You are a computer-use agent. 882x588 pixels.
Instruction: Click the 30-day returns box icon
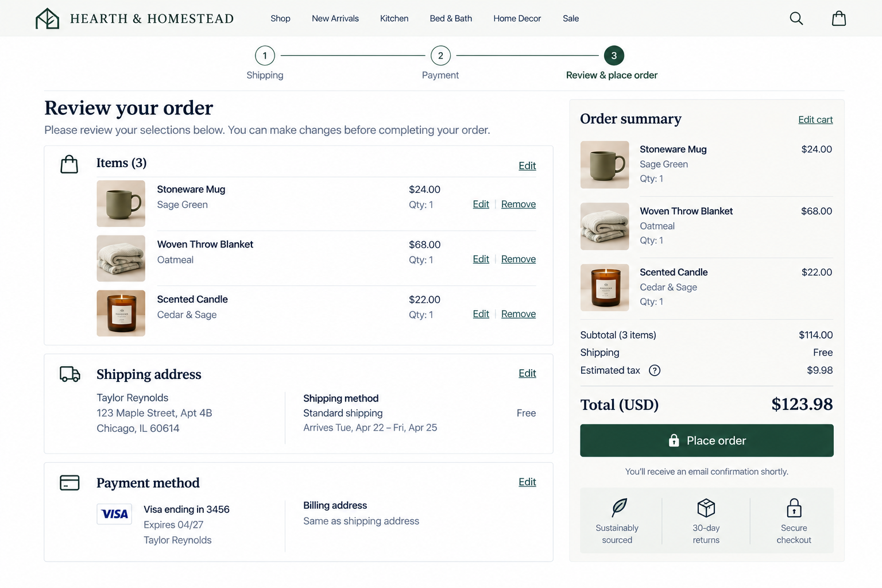pyautogui.click(x=706, y=508)
